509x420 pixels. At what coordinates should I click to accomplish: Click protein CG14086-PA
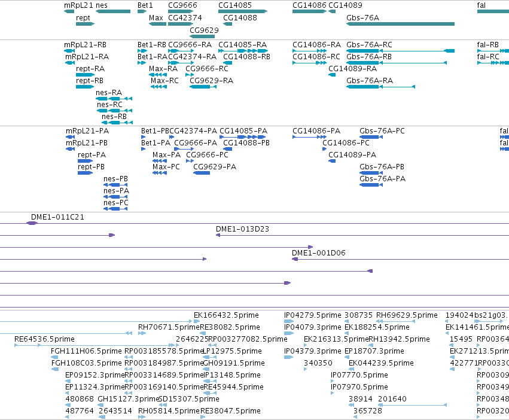coord(316,131)
